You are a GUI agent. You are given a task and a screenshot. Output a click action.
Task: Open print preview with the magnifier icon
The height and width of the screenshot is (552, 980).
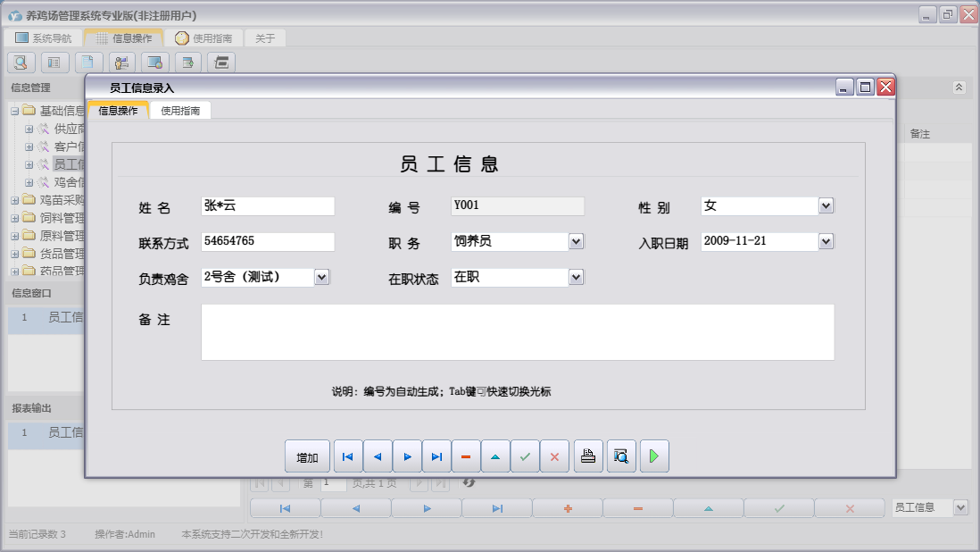(621, 456)
